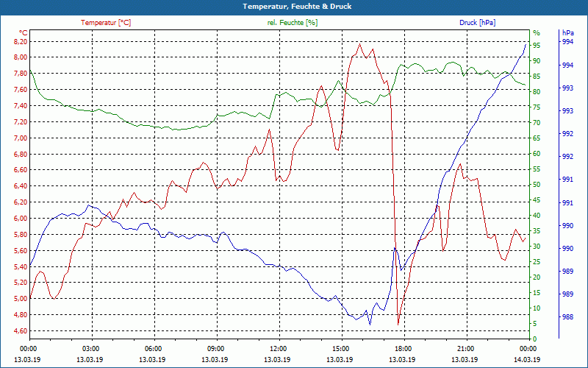Image resolution: width=588 pixels, height=368 pixels.
Task: Select the red 'Temperatur [°C]' legend label
Action: pyautogui.click(x=106, y=23)
